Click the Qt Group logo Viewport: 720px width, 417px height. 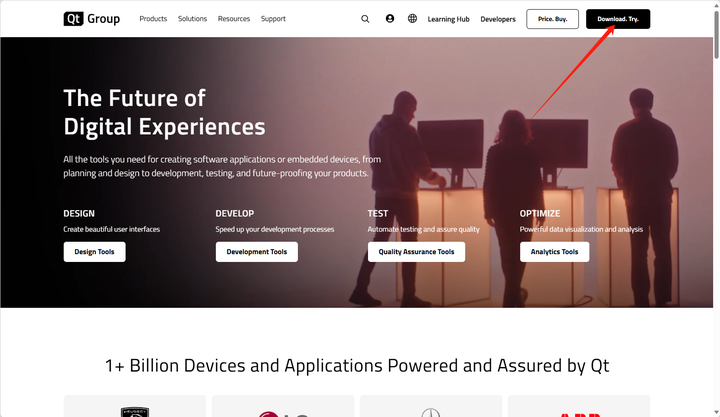pos(91,19)
